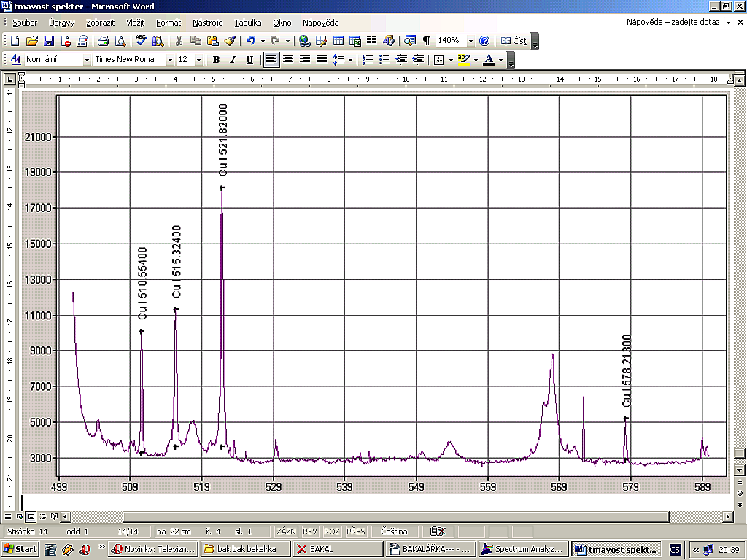Toggle REV track changes in status bar
The image size is (747, 560).
(x=309, y=532)
